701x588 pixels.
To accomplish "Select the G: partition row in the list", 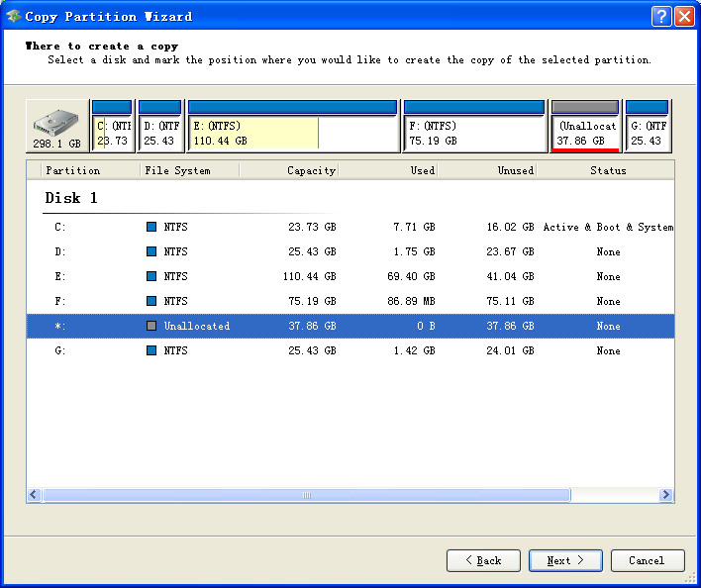I will click(350, 350).
